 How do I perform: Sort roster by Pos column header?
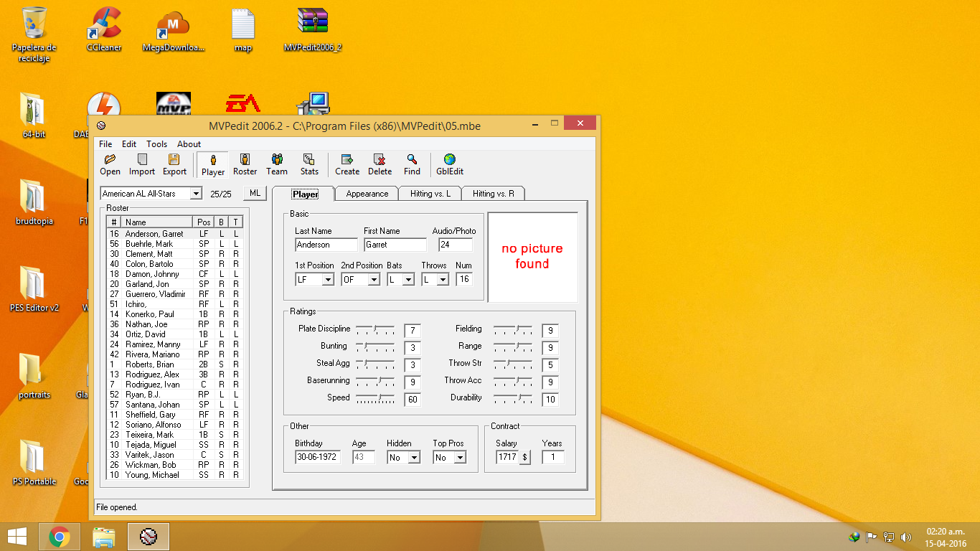coord(204,222)
